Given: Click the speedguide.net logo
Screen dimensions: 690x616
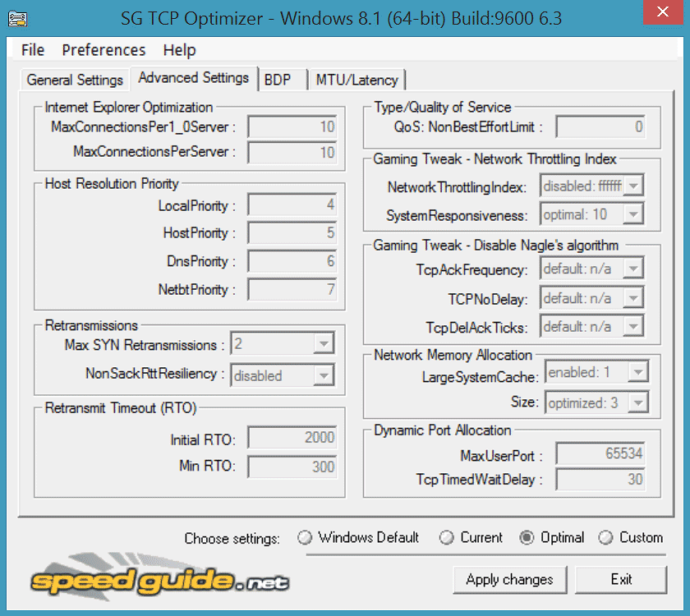Looking at the screenshot, I should click(x=159, y=577).
